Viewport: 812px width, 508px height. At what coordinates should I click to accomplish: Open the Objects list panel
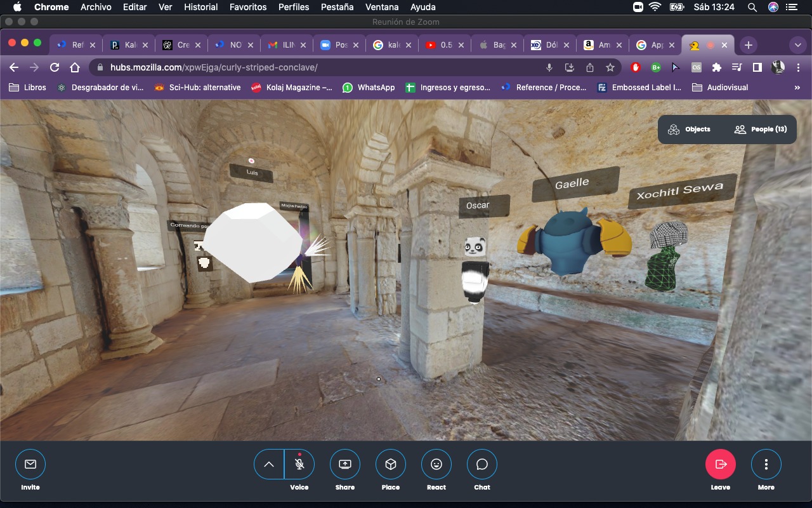click(689, 130)
